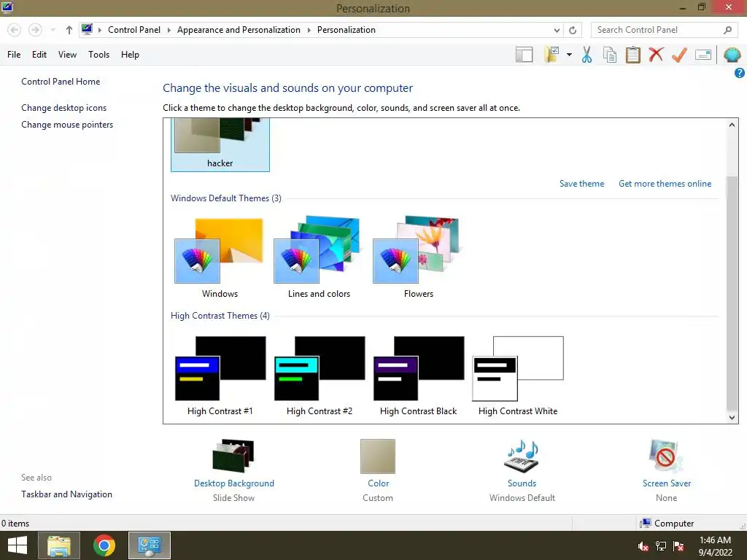Open the Edit menu
747x560 pixels.
point(39,54)
